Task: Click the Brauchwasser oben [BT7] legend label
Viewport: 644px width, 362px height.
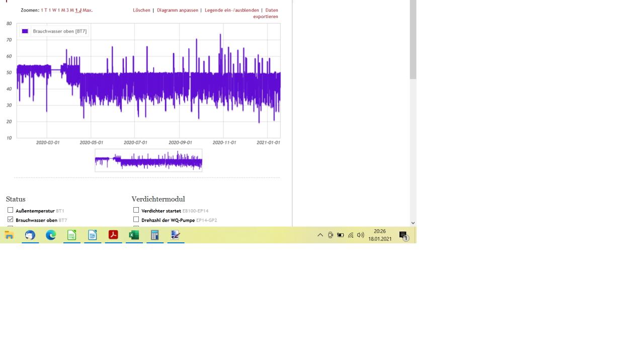Action: (60, 31)
